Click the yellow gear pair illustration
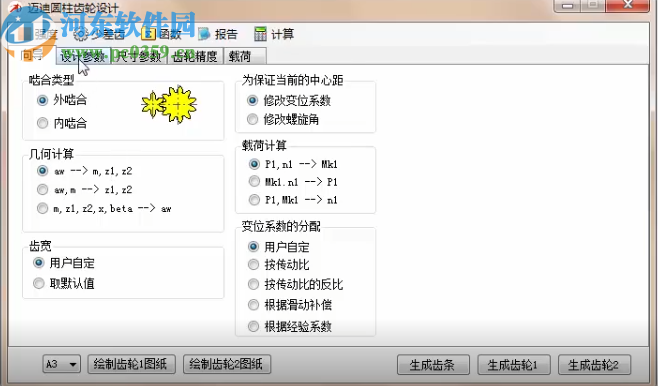 pos(169,104)
